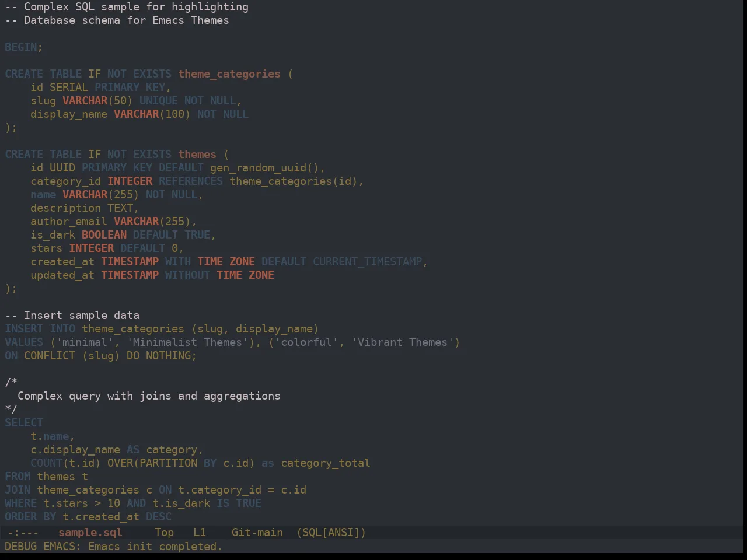This screenshot has height=560, width=747.
Task: Click WHERE keyword
Action: (x=20, y=503)
